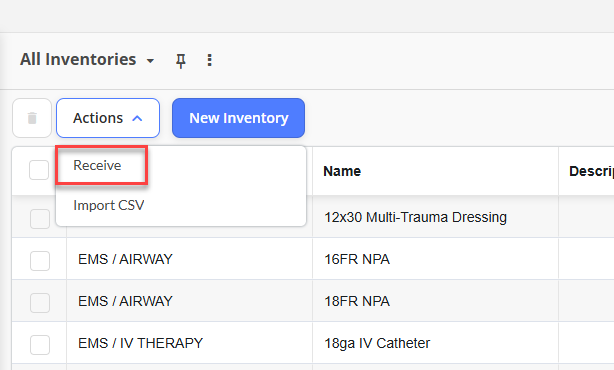Screen dimensions: 614x370
Task: Open the 12x30 Multi-Trauma Dressing item
Action: [415, 217]
